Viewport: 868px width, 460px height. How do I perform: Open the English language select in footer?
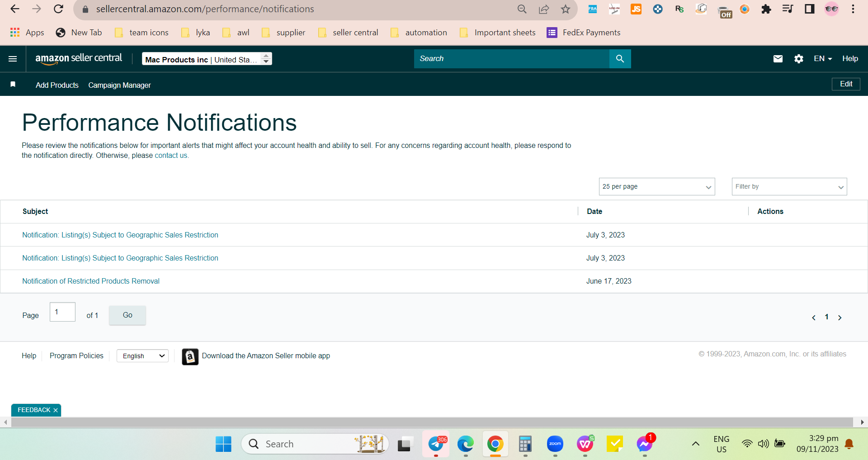click(x=142, y=356)
